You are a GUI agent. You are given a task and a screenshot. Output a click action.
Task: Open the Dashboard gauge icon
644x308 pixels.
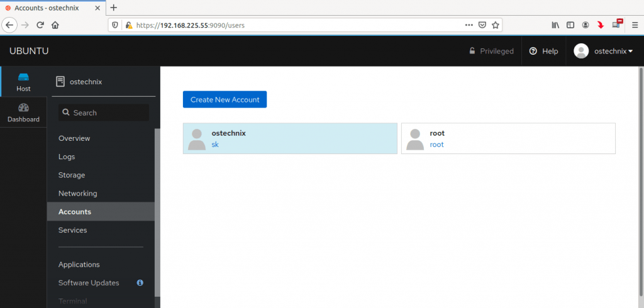(23, 107)
